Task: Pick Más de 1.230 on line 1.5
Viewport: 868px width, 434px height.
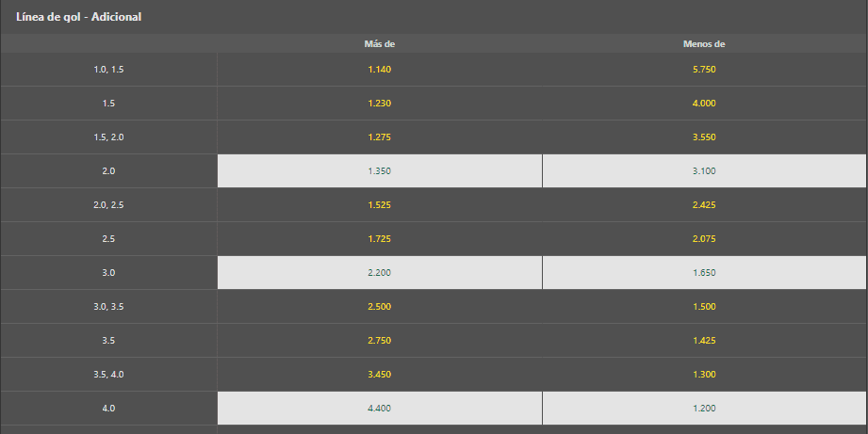Action: click(379, 103)
